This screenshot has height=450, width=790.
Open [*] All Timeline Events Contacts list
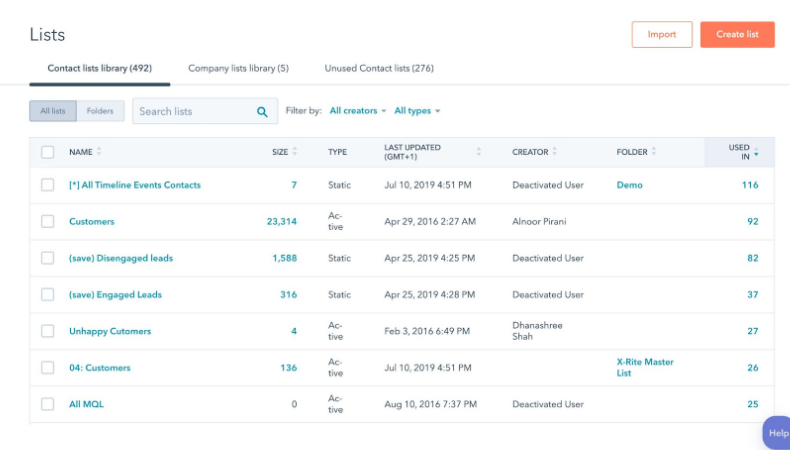135,185
